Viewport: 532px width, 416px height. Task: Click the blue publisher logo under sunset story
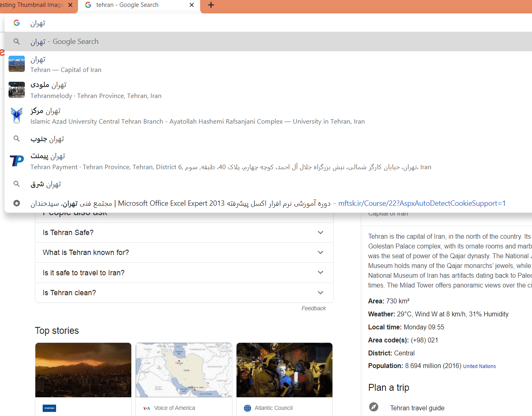[49, 408]
